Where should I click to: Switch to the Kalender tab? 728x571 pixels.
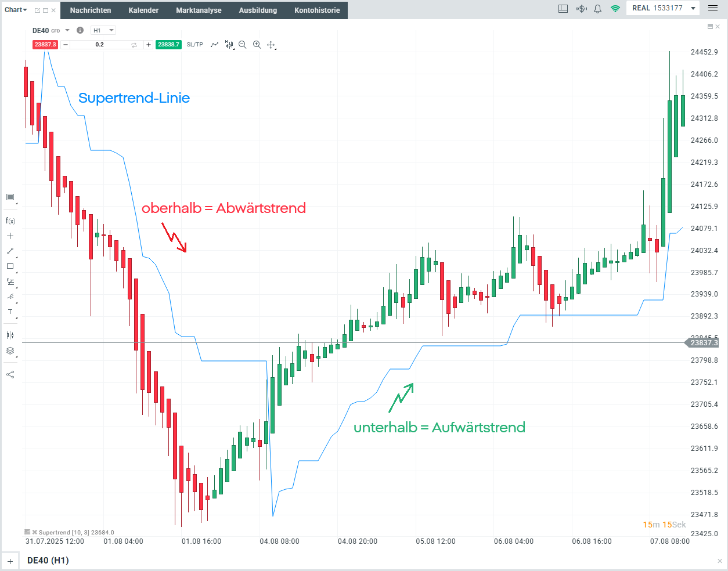143,10
